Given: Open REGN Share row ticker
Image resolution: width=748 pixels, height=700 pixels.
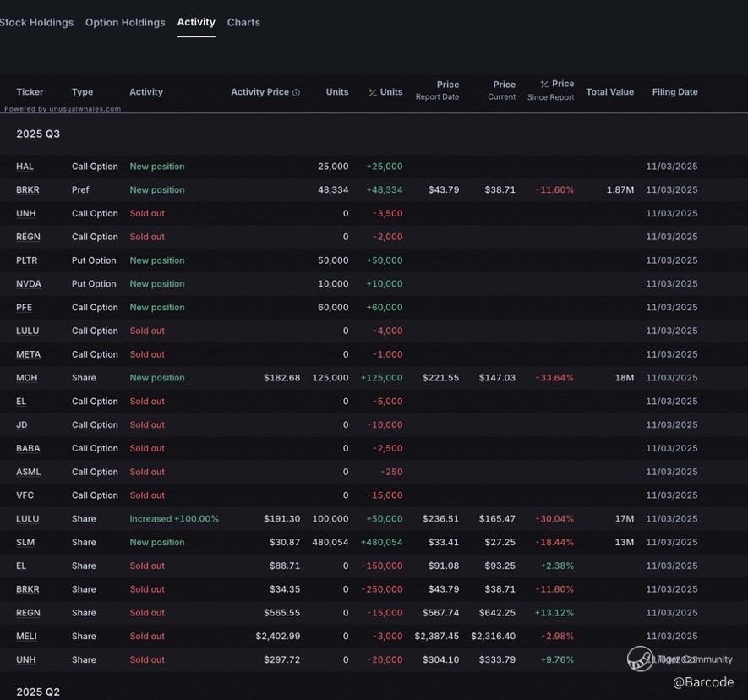Looking at the screenshot, I should coord(28,613).
